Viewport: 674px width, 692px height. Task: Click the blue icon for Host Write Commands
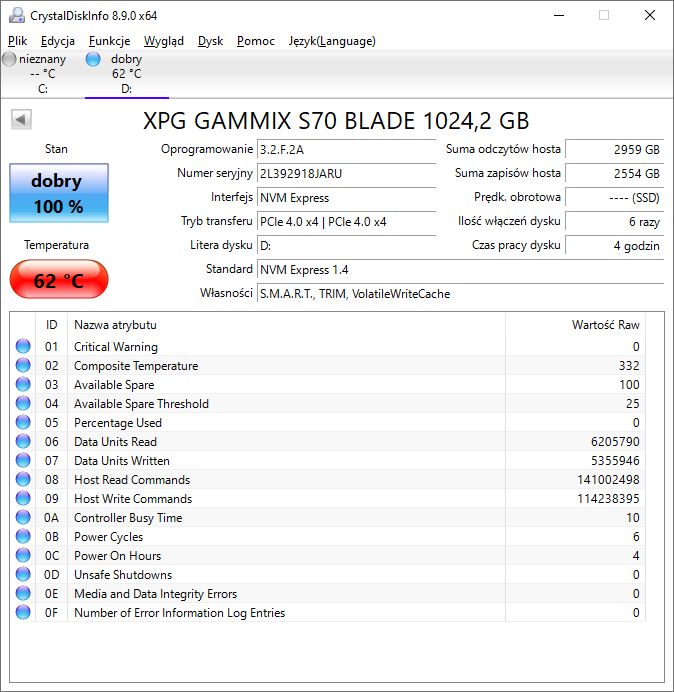pyautogui.click(x=23, y=498)
